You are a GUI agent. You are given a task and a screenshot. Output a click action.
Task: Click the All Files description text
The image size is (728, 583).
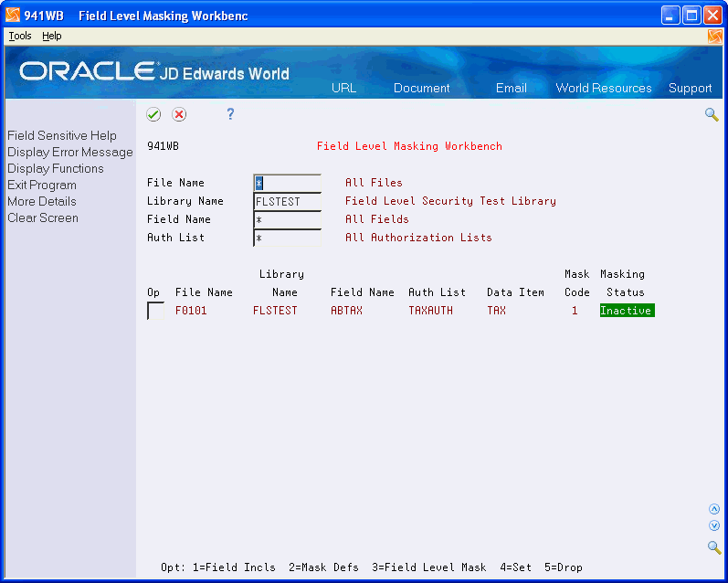[x=374, y=183]
